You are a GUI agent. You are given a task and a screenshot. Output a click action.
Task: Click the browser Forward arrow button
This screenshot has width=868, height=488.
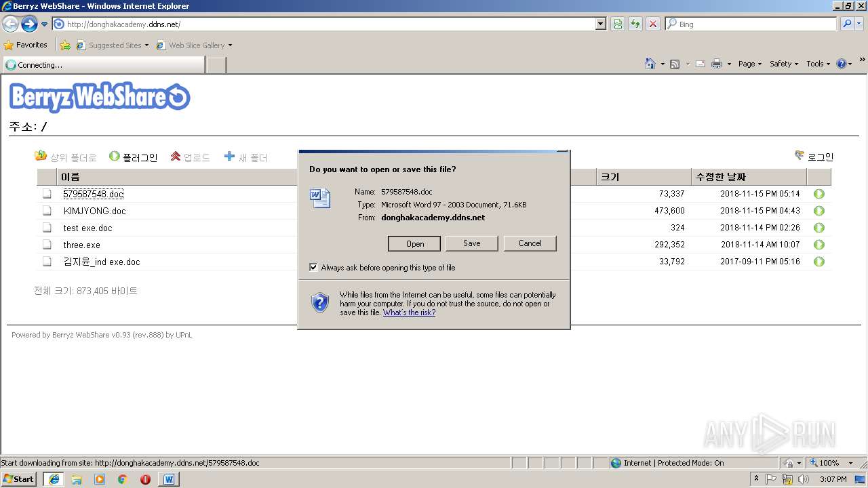29,24
